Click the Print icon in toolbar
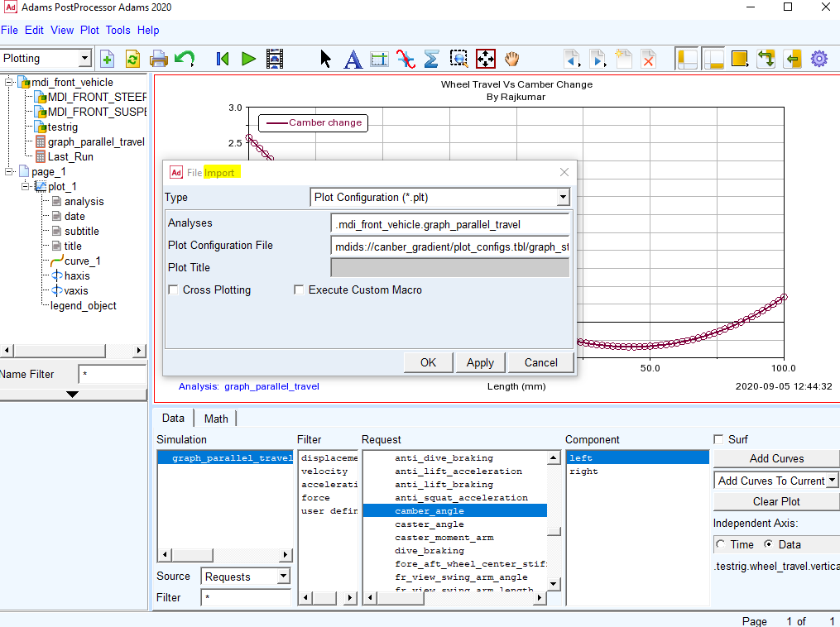This screenshot has height=627, width=840. click(x=158, y=59)
